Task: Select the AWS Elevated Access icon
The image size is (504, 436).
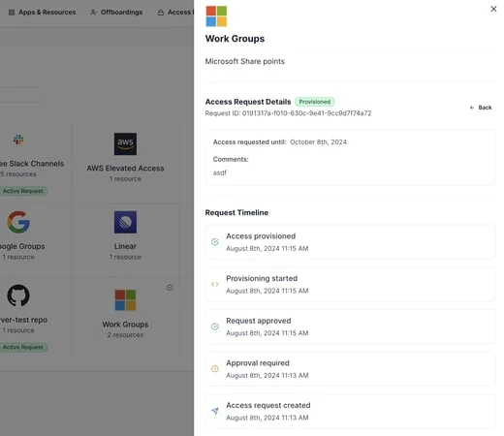Action: point(125,143)
